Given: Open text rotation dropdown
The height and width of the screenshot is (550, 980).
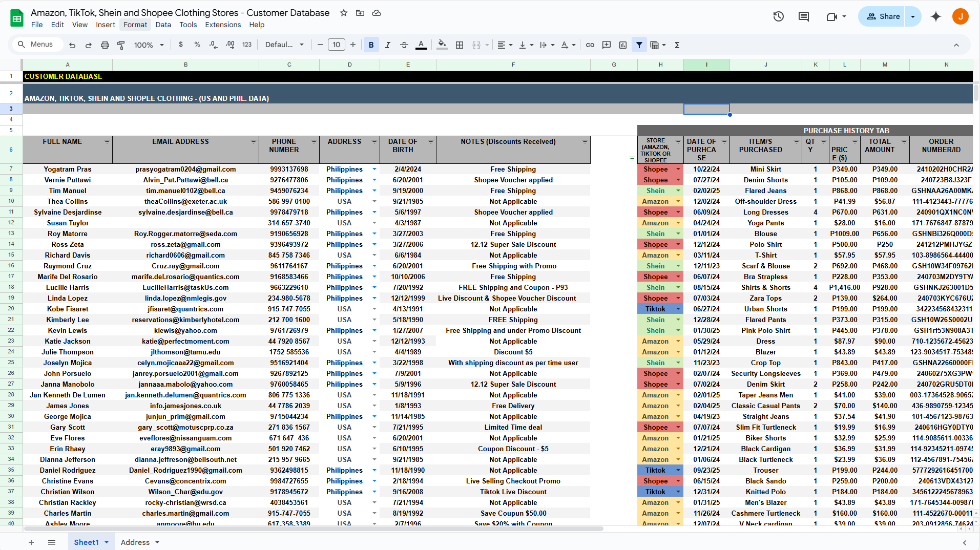Looking at the screenshot, I should [568, 45].
